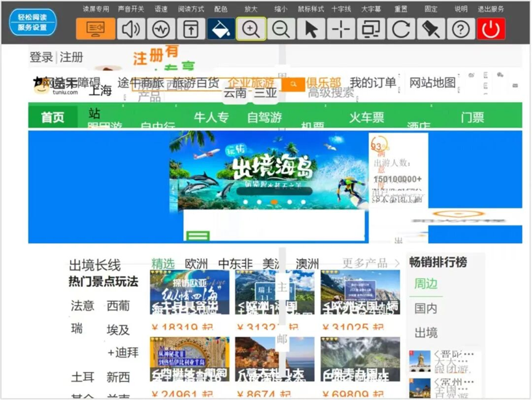The height and width of the screenshot is (400, 532).
Task: Toggle the crosshair (十字线) guide
Action: (x=341, y=29)
